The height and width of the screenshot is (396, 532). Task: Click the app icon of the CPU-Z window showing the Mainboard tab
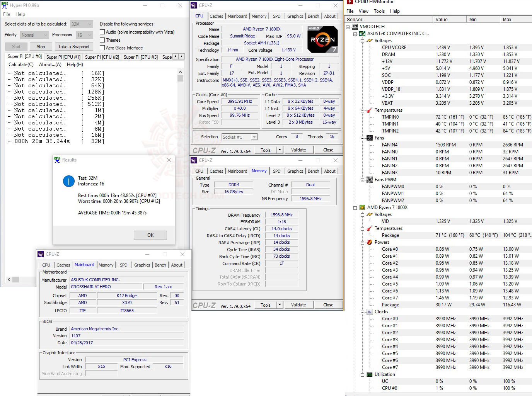[x=41, y=254]
